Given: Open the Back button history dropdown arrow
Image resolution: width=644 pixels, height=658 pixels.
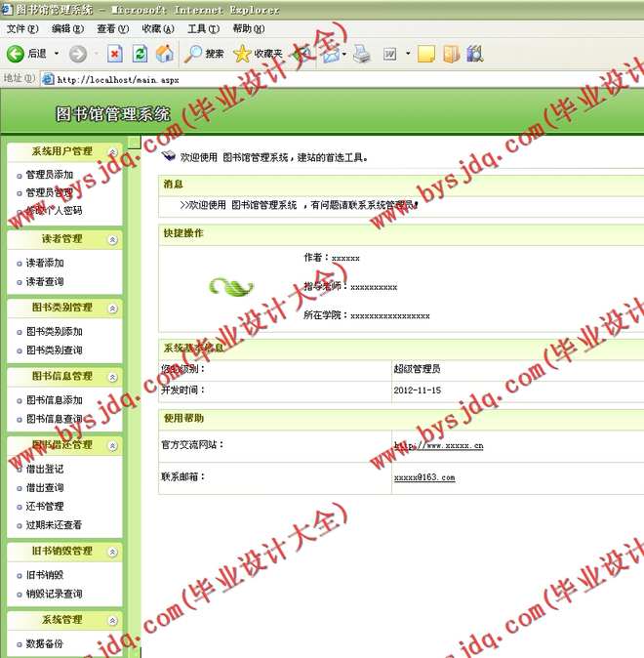Looking at the screenshot, I should point(56,54).
